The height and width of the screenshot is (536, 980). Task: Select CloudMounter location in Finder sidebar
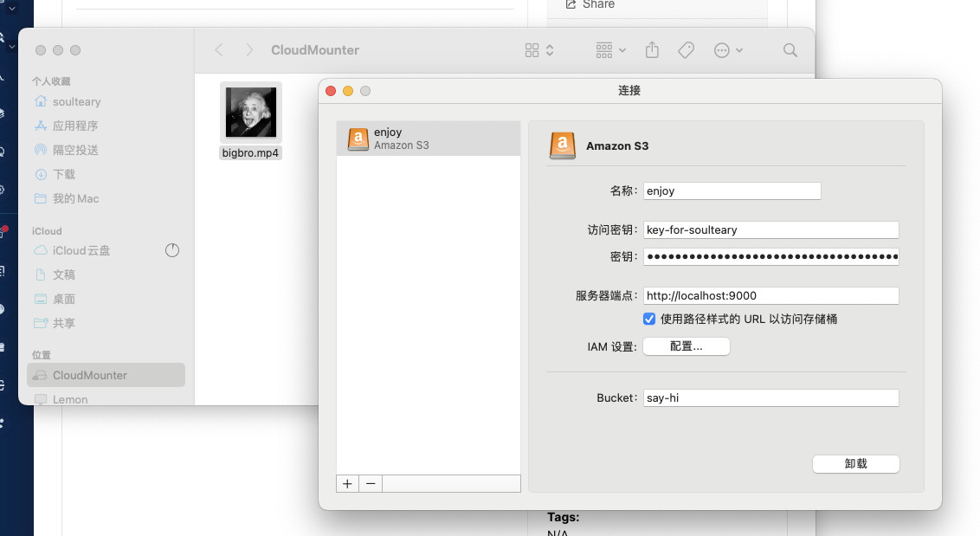tap(106, 375)
